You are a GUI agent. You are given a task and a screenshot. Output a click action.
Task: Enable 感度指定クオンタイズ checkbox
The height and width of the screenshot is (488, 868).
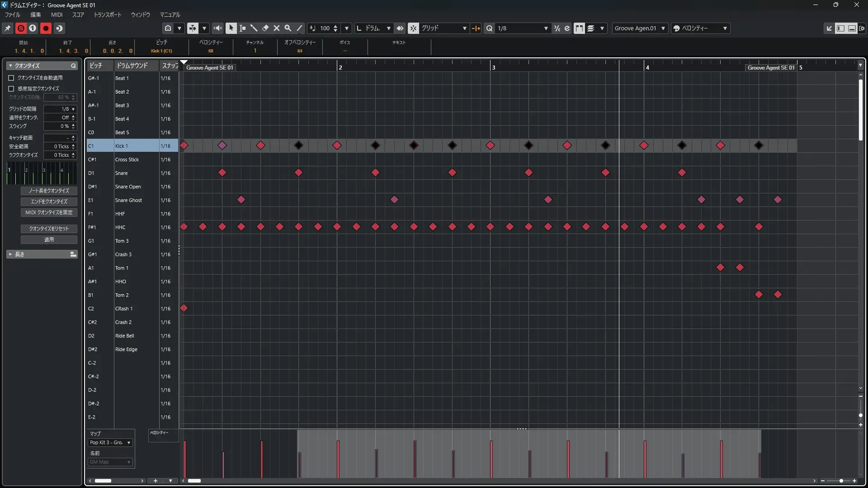click(11, 89)
